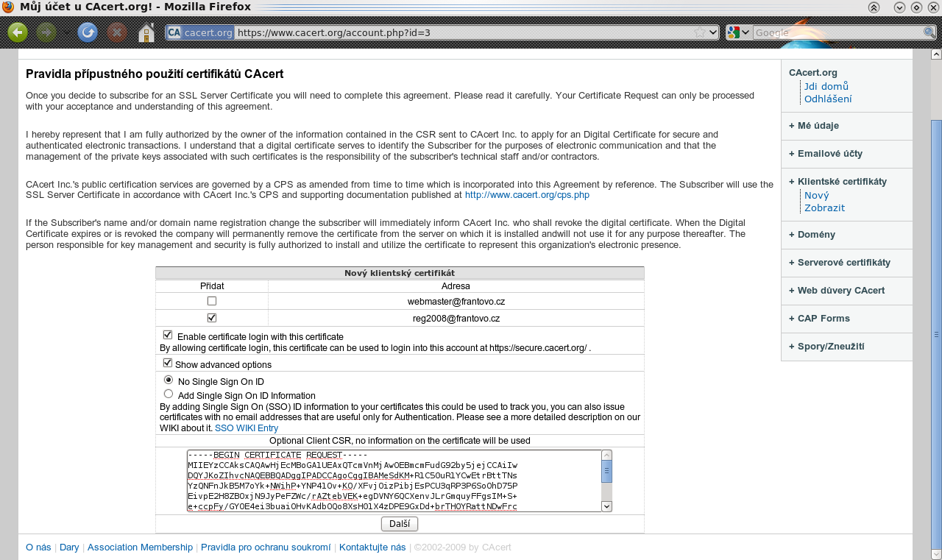The width and height of the screenshot is (942, 560).
Task: Expand the Domény section
Action: pos(812,235)
